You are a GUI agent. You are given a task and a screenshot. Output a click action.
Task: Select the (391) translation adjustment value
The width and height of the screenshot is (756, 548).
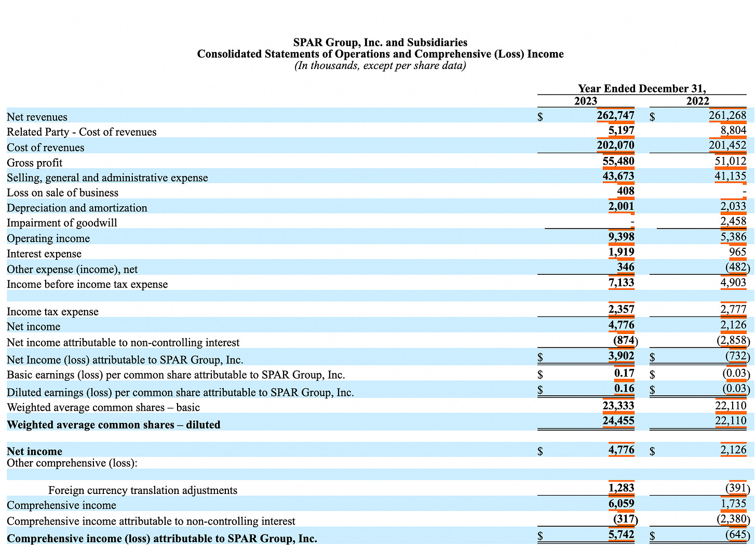(x=738, y=488)
